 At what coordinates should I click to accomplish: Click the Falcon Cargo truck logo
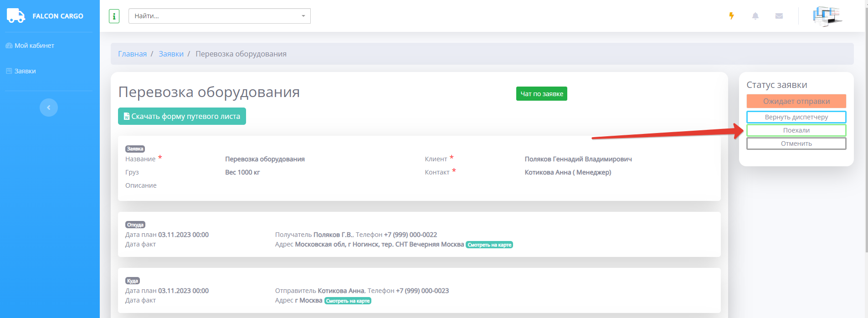pyautogui.click(x=16, y=15)
